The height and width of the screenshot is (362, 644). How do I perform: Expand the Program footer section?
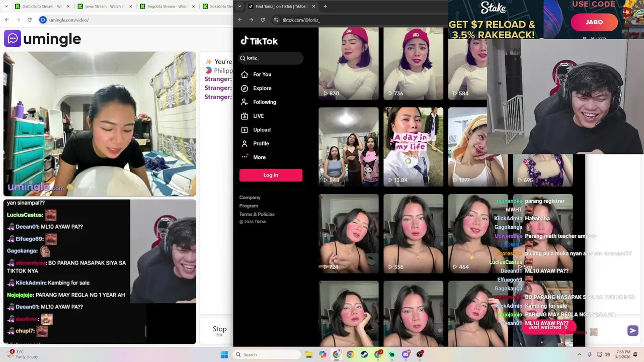(x=249, y=206)
